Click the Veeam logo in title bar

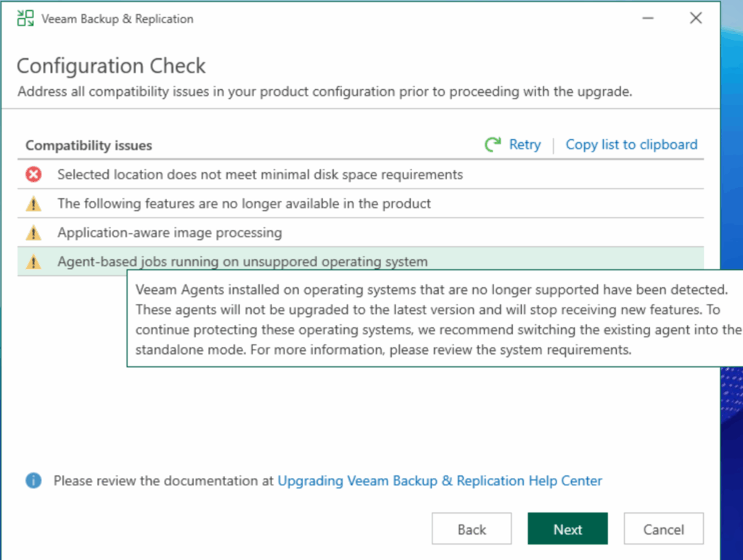pos(25,19)
